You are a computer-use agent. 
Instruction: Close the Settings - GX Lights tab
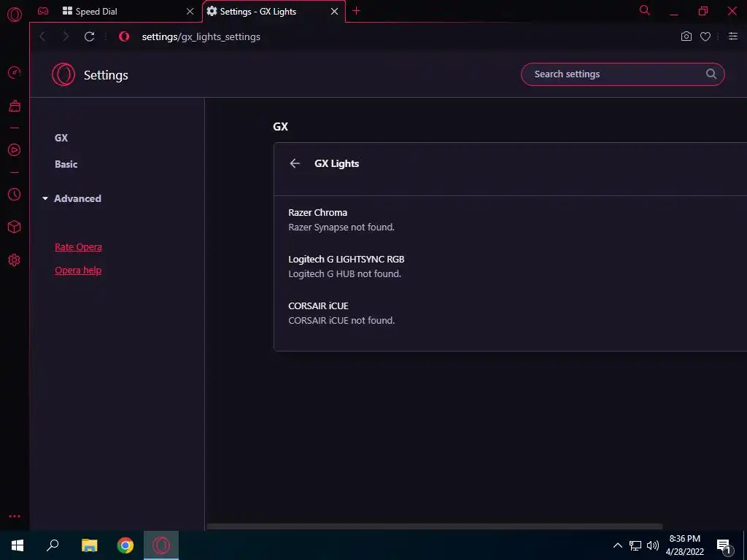click(334, 11)
